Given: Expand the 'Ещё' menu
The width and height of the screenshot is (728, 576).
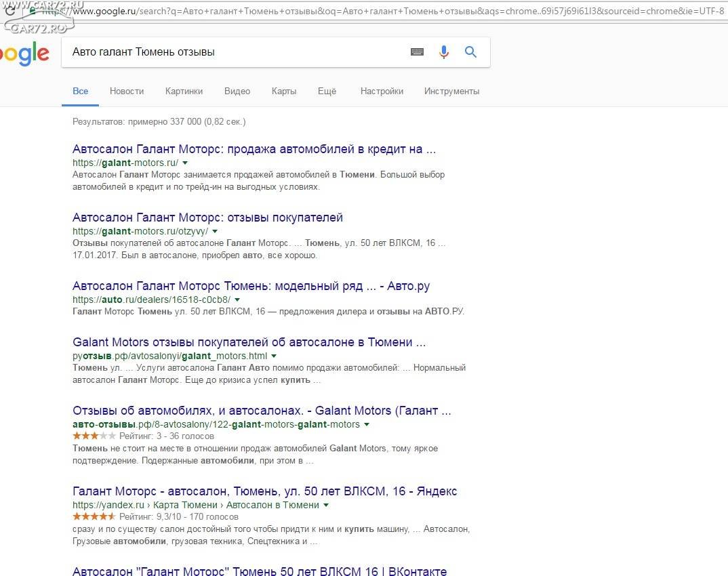Looking at the screenshot, I should pos(327,91).
